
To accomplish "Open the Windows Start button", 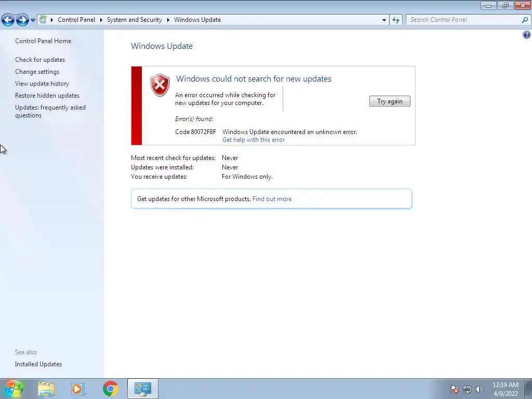I will pos(14,389).
